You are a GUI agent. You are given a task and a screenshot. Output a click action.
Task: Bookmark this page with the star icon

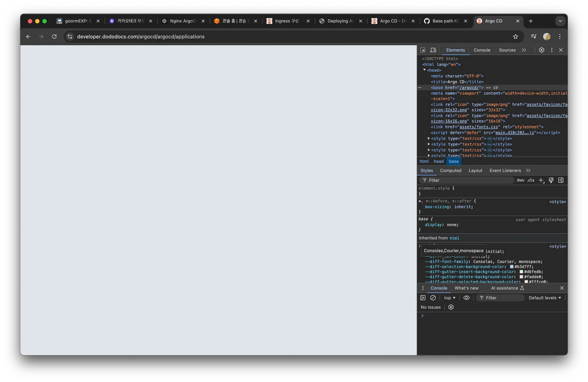click(516, 36)
